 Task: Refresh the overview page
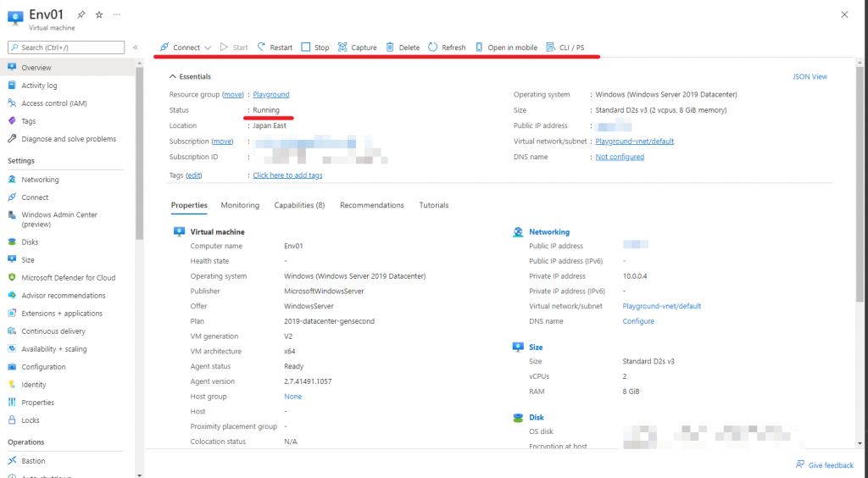tap(447, 47)
